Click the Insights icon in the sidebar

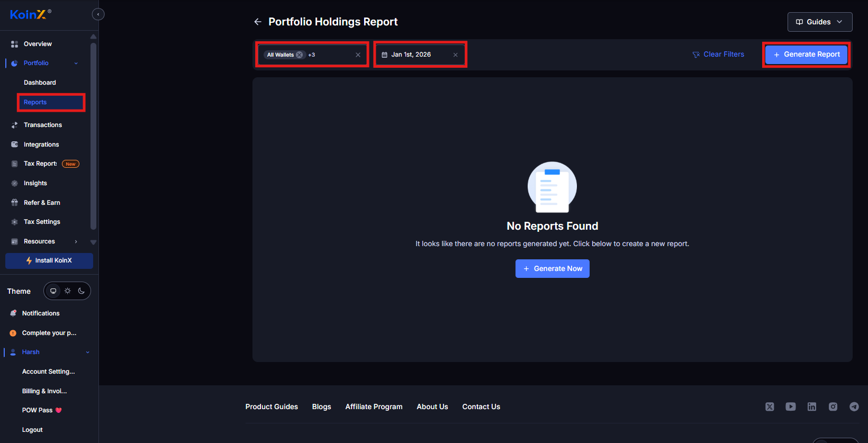14,183
